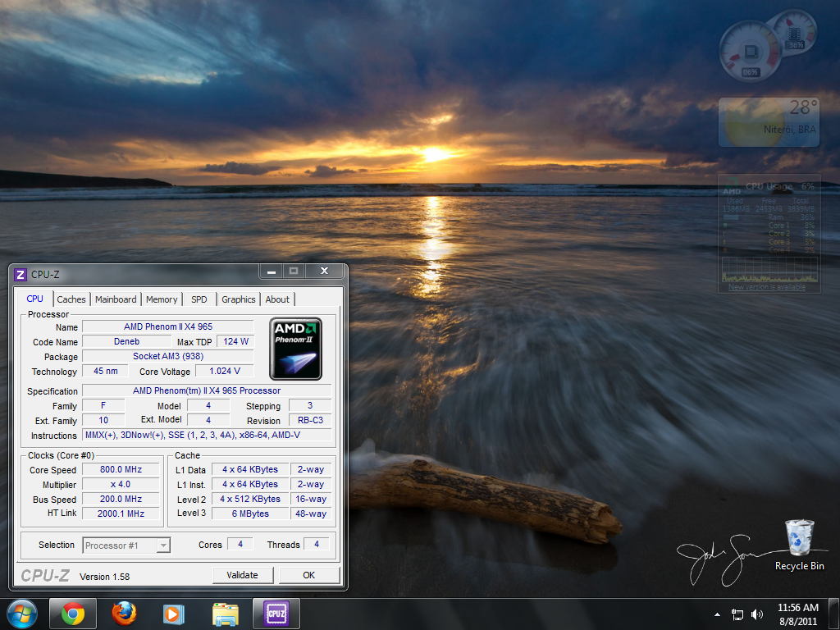Click Show desktop strip at taskbar end
Viewport: 840px width, 630px height.
tap(833, 614)
